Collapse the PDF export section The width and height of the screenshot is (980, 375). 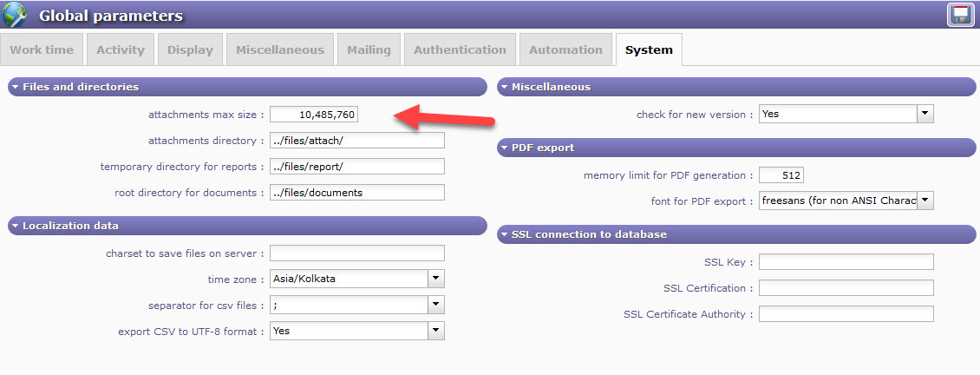[505, 148]
